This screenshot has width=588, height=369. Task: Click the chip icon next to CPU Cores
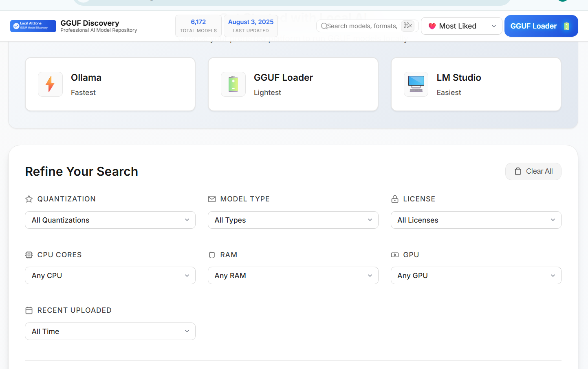pyautogui.click(x=29, y=255)
